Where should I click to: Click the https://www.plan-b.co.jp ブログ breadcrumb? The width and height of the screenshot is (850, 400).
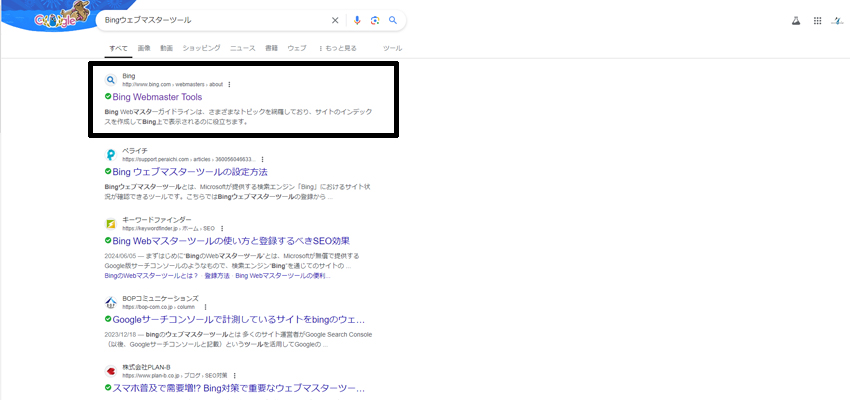[x=175, y=375]
